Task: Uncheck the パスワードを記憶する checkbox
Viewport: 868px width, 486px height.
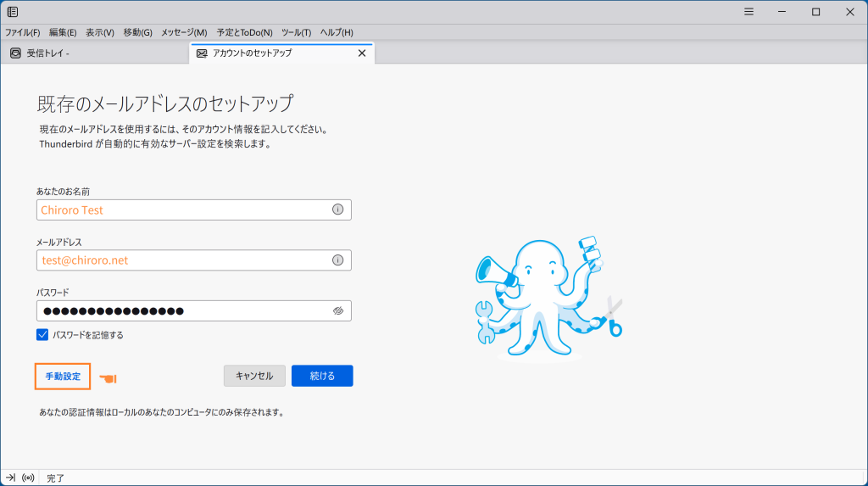Action: [x=42, y=335]
